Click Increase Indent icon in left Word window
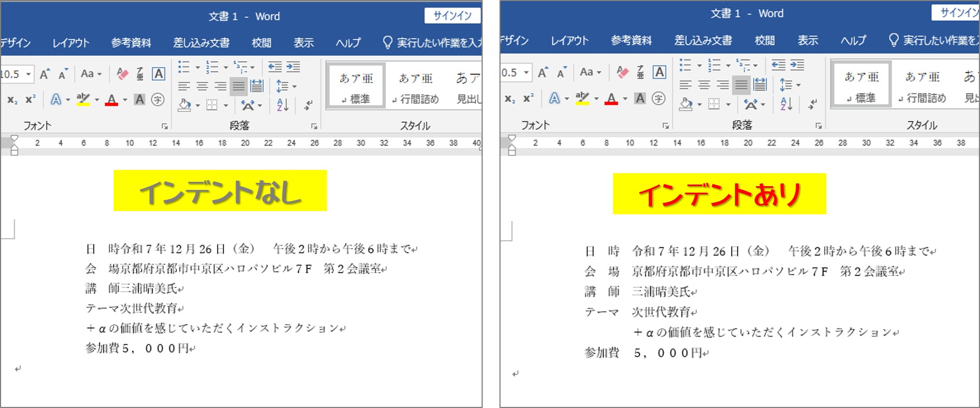 [293, 67]
